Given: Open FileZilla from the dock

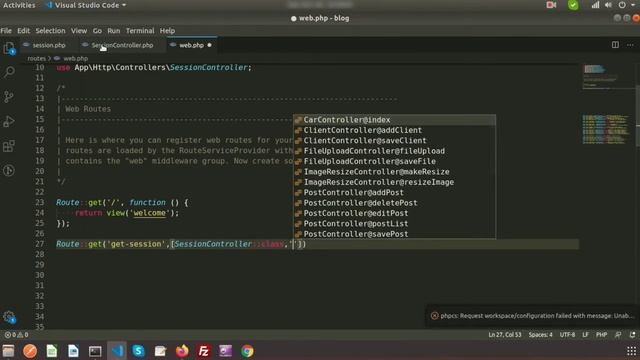Looking at the screenshot, I should 204,351.
